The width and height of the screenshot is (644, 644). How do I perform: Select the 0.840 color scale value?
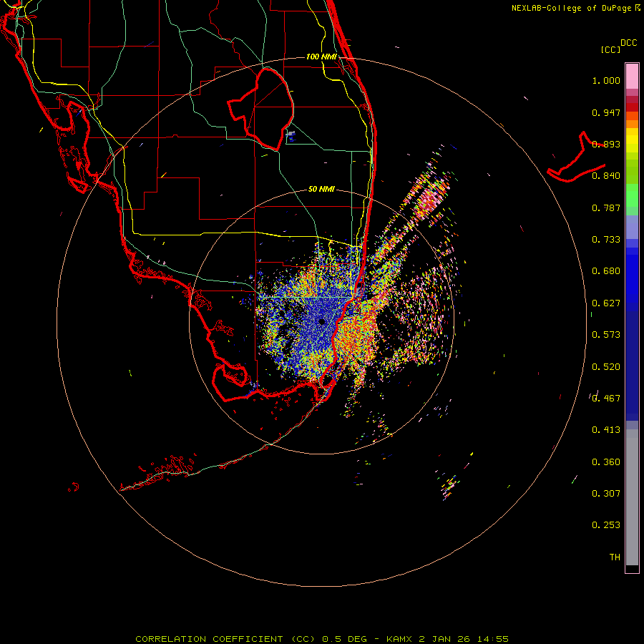[x=606, y=176]
